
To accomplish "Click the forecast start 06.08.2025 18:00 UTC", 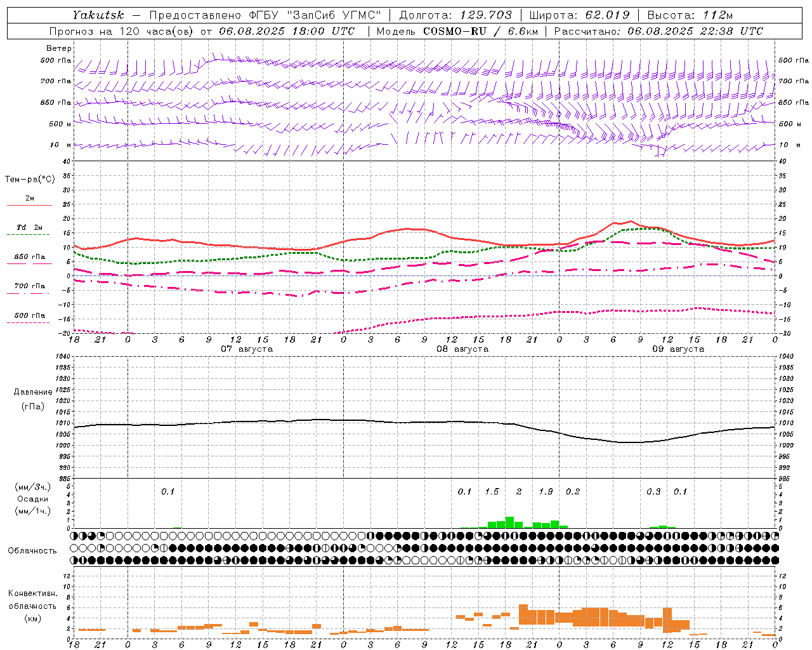I will [x=287, y=31].
